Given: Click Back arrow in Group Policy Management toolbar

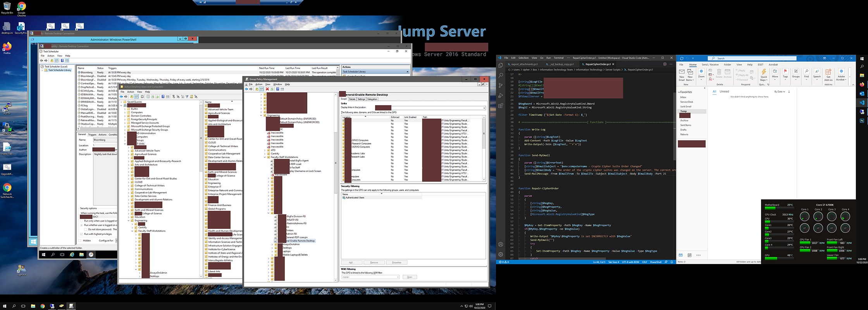Looking at the screenshot, I should tap(246, 89).
